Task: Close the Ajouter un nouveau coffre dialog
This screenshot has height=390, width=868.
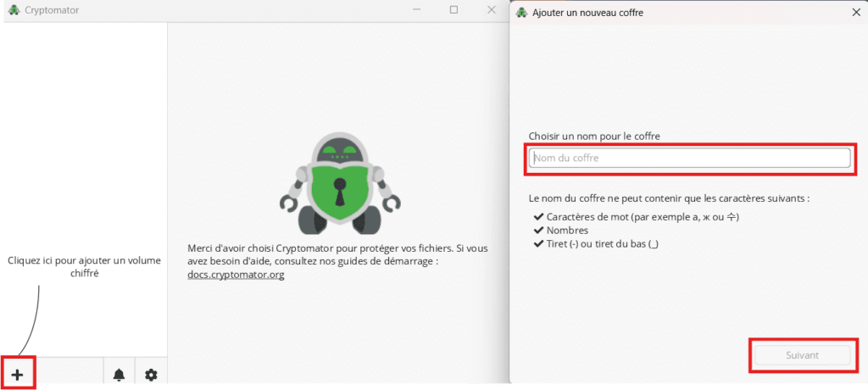Action: 856,12
